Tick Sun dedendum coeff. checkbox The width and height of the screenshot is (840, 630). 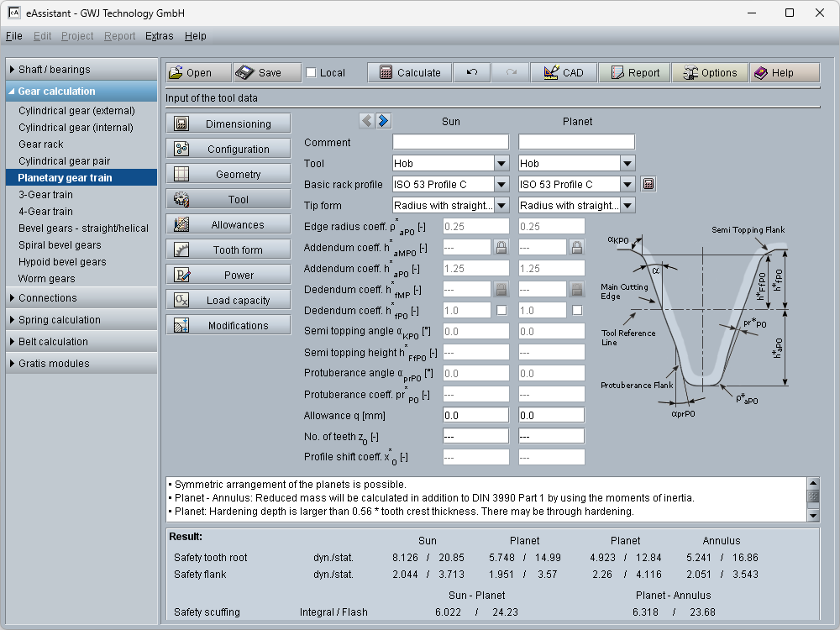[501, 310]
